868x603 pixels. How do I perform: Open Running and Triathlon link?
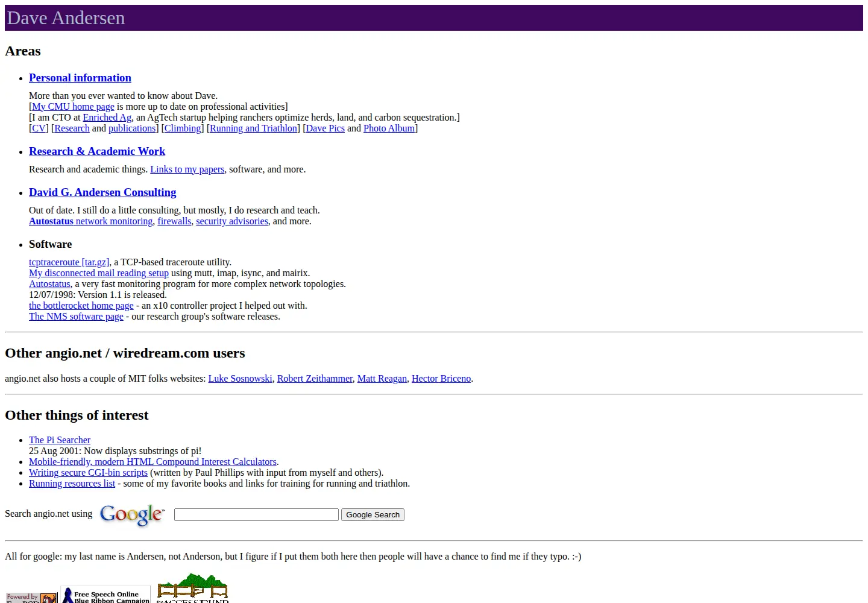[x=253, y=128]
